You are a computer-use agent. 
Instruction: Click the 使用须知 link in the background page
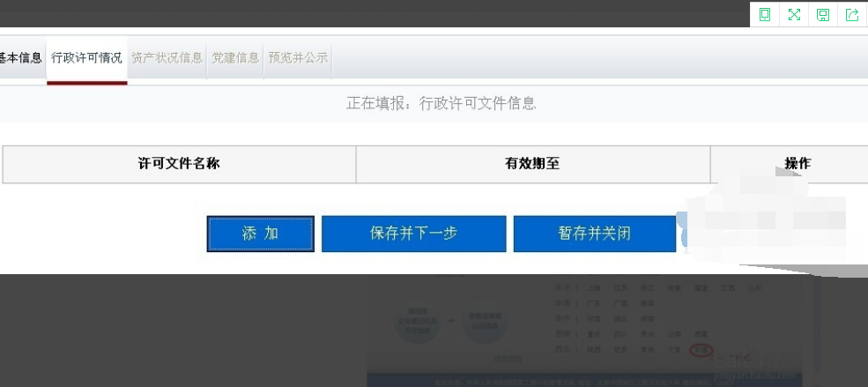(508, 359)
